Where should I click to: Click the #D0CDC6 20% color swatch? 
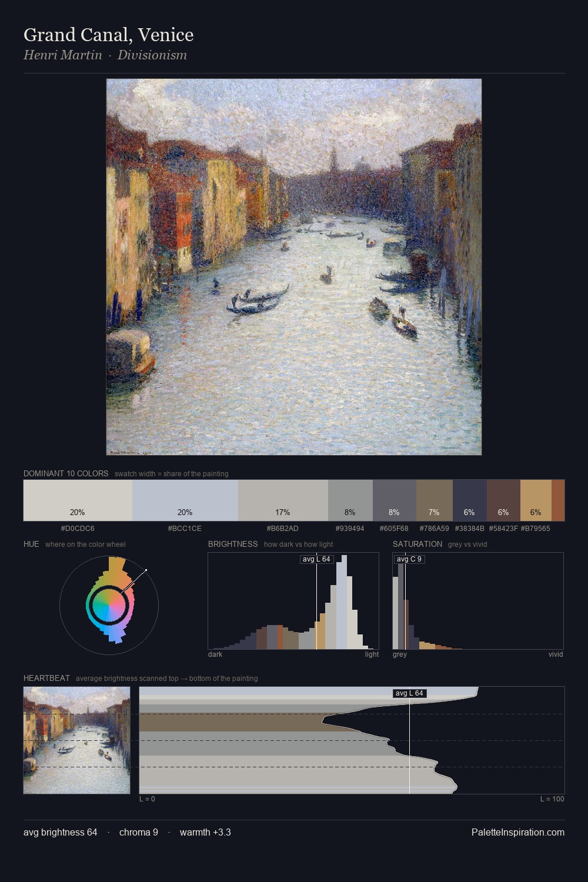pyautogui.click(x=78, y=500)
